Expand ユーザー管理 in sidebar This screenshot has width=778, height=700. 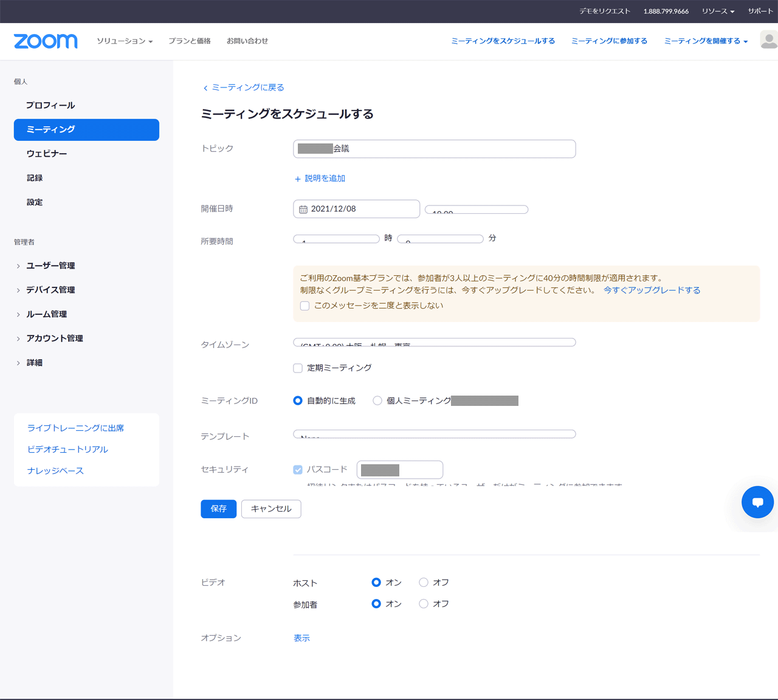coord(50,266)
